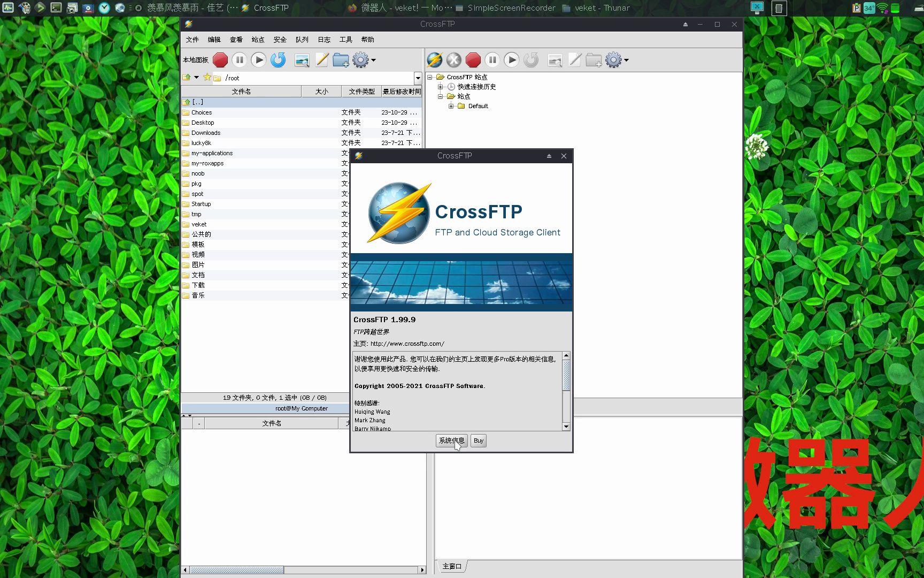Sort local files by 大小 column
924x578 pixels.
321,92
